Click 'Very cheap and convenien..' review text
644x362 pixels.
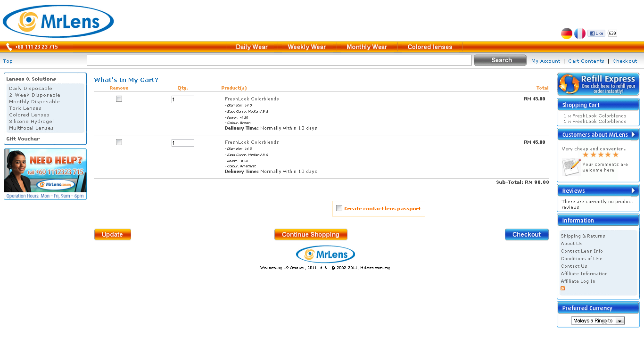coord(594,148)
